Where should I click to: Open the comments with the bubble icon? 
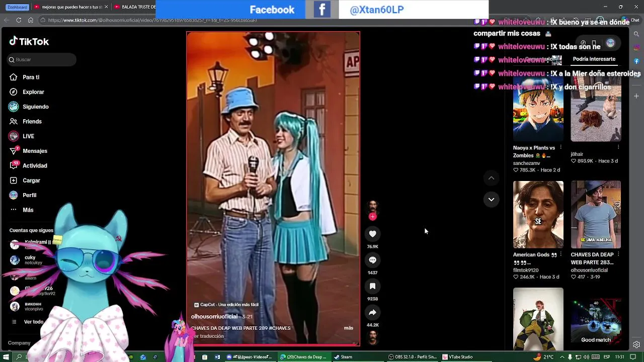point(372,260)
